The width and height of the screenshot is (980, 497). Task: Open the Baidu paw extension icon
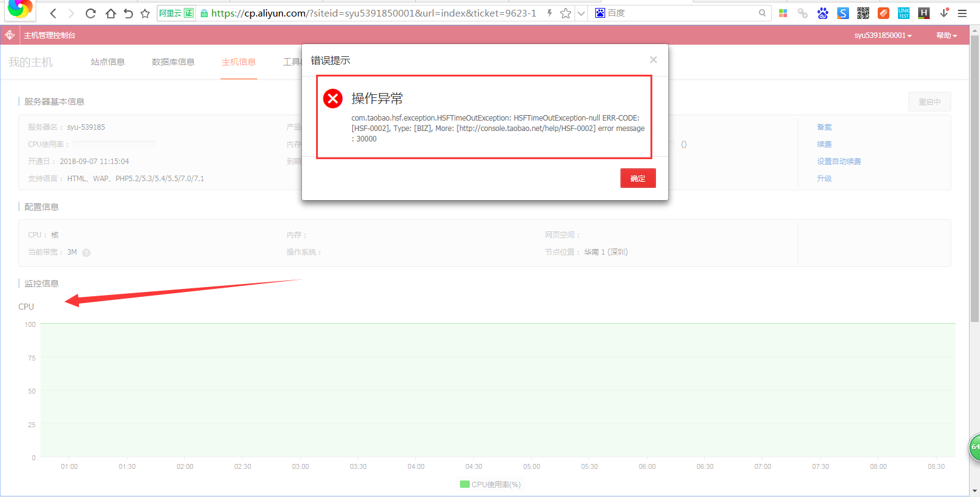(823, 13)
